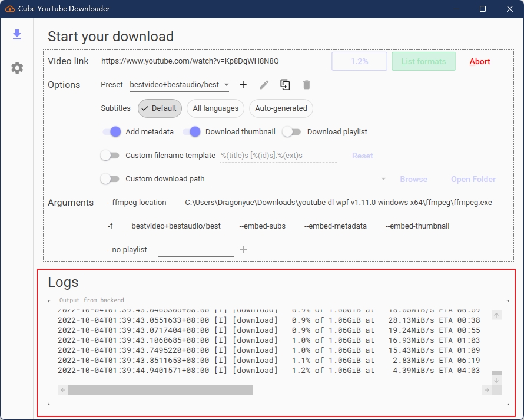Select Default subtitles chip
The width and height of the screenshot is (524, 420).
(x=160, y=108)
